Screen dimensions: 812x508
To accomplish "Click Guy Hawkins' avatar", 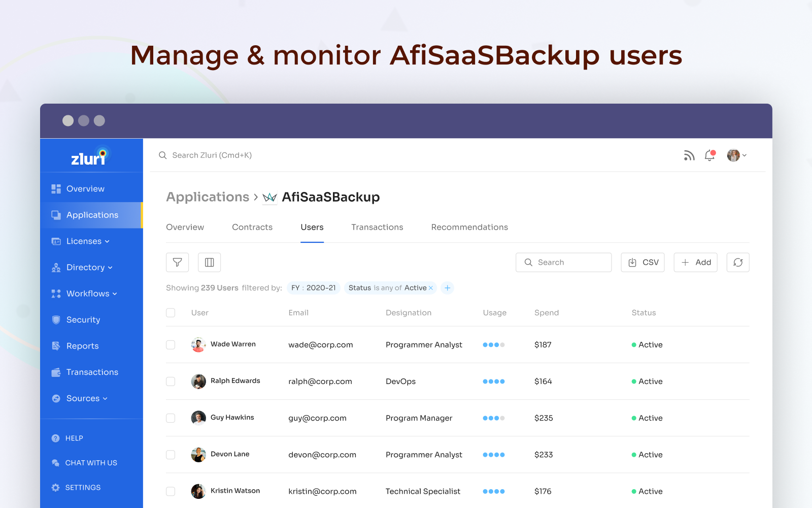I will pos(198,418).
